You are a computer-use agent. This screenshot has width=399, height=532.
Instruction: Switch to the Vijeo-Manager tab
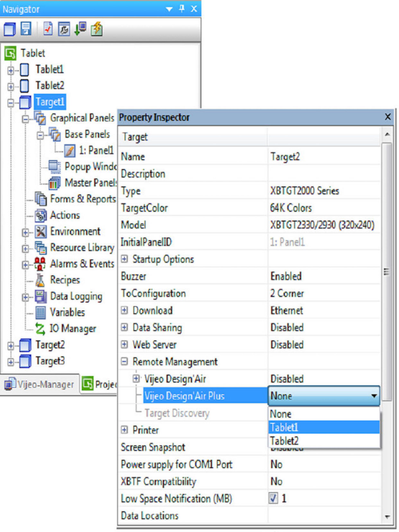click(40, 384)
